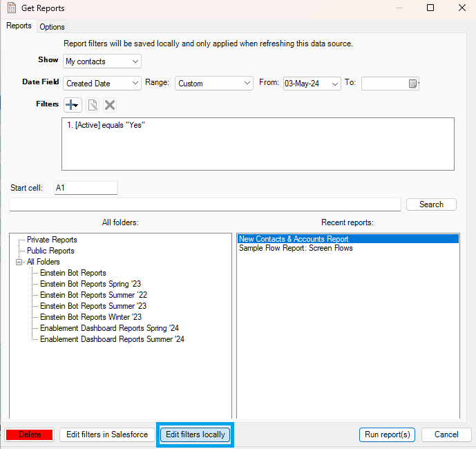The width and height of the screenshot is (476, 449).
Task: Select Sample Flow Report: Screen Flows
Action: click(296, 248)
